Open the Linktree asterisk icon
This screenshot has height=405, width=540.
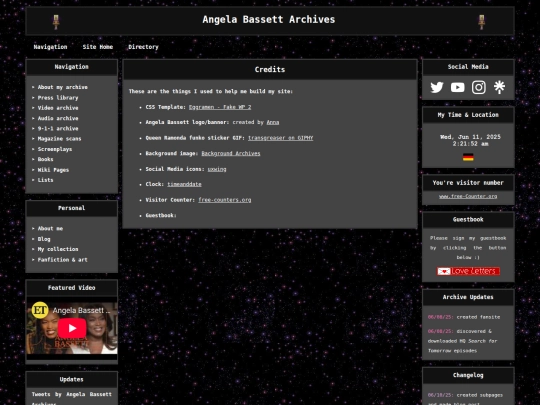point(499,87)
